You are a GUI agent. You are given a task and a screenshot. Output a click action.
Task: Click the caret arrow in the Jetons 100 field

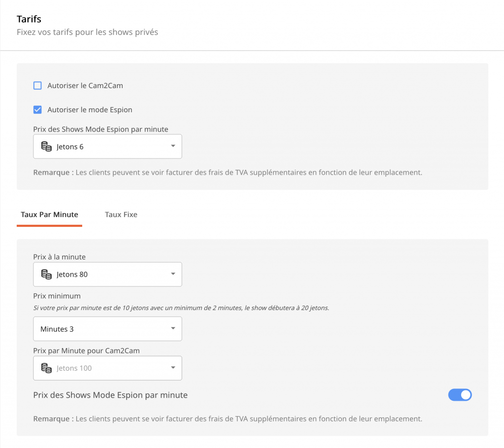click(173, 368)
